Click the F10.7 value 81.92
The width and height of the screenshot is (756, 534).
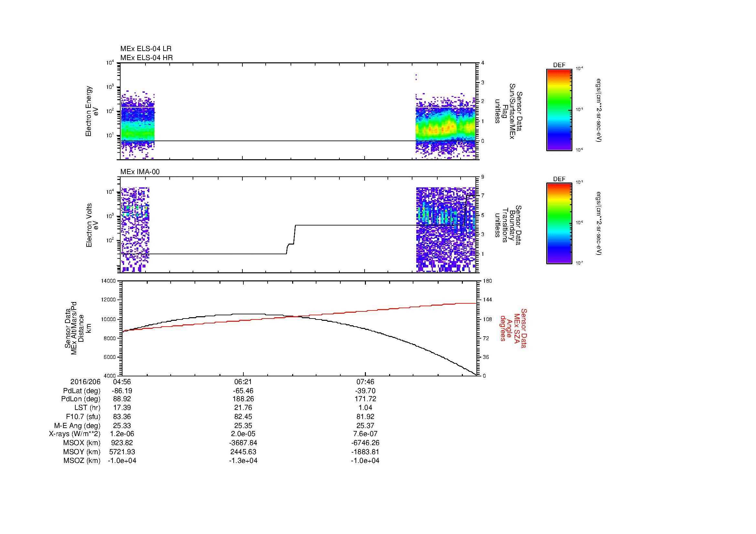point(365,416)
